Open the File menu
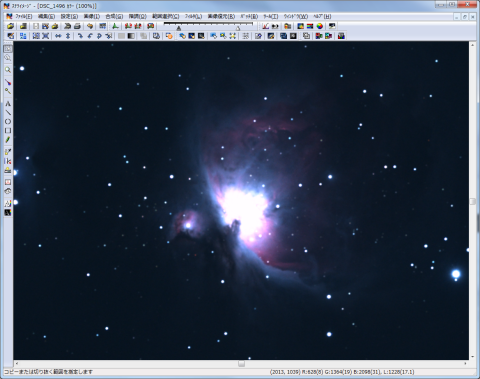The height and width of the screenshot is (379, 480). coord(24,16)
